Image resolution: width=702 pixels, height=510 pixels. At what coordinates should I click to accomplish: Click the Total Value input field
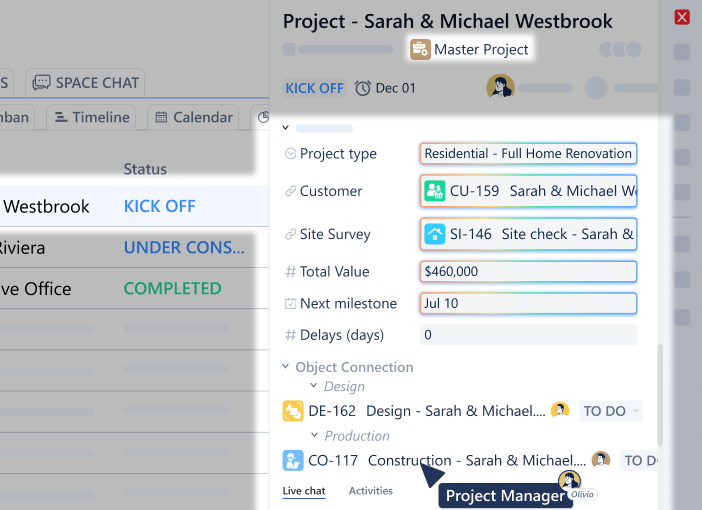click(x=528, y=272)
